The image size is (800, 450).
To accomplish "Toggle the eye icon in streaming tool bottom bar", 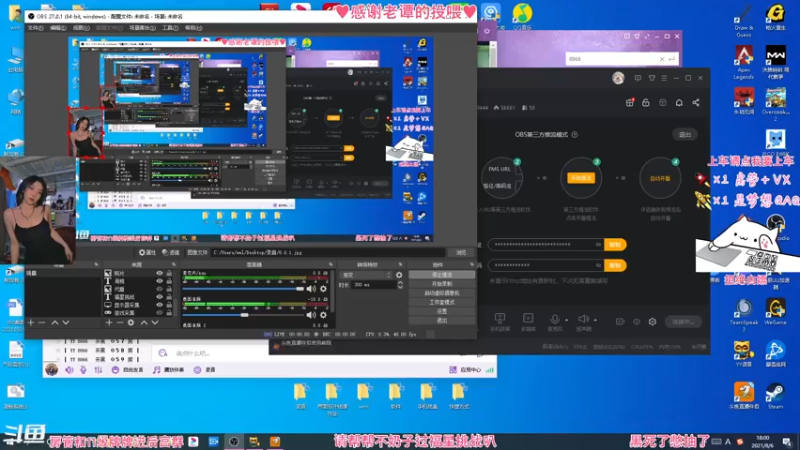I will click(x=636, y=321).
